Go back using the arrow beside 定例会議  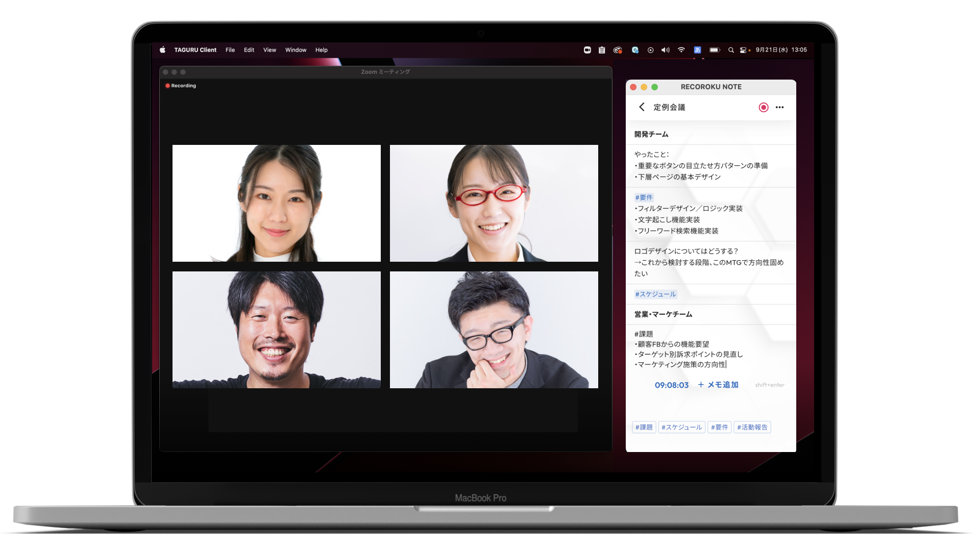tap(642, 107)
